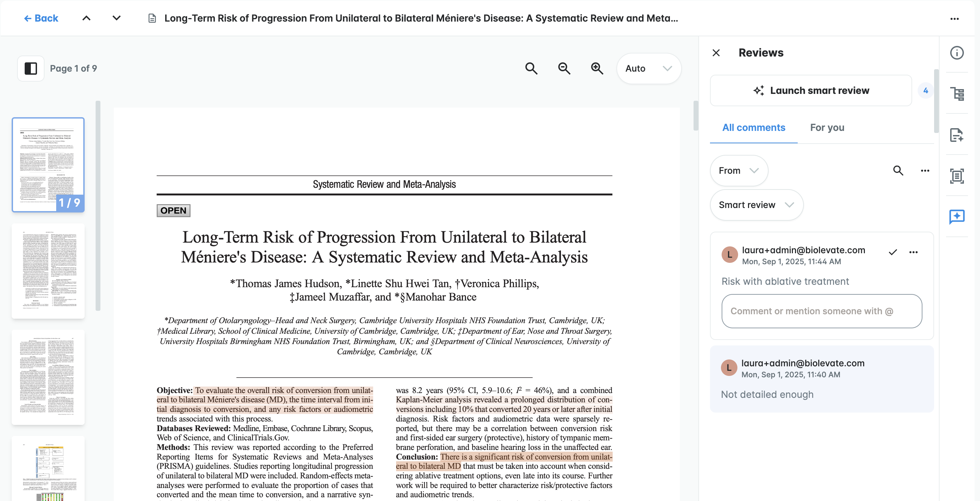Click the document viewer scrollbar
Screen dimensions: 980x501
[x=696, y=115]
